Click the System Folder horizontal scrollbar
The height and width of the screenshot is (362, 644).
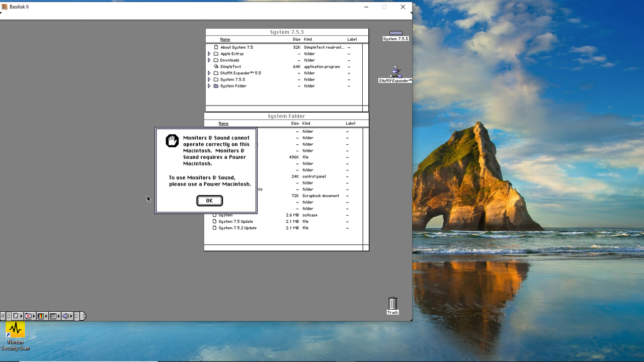[283, 248]
